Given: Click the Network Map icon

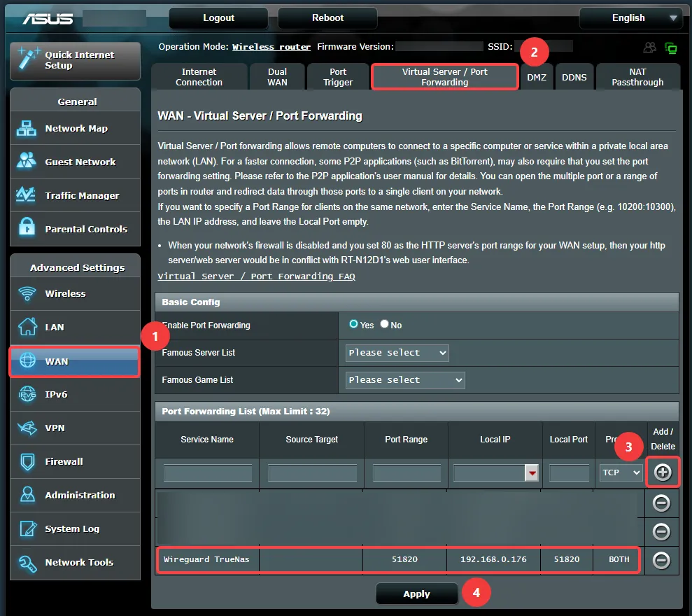Looking at the screenshot, I should point(27,129).
